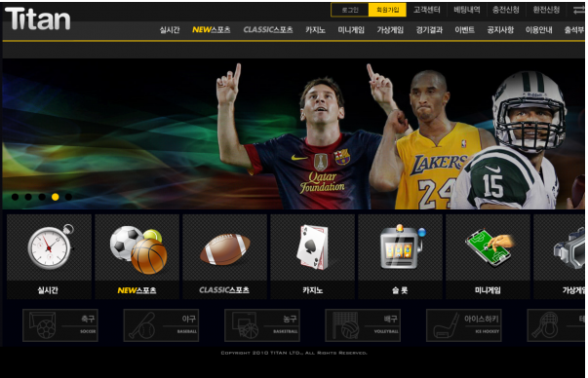This screenshot has height=378, width=588.
Task: Filter by 축구 Soccer icon
Action: click(x=60, y=325)
